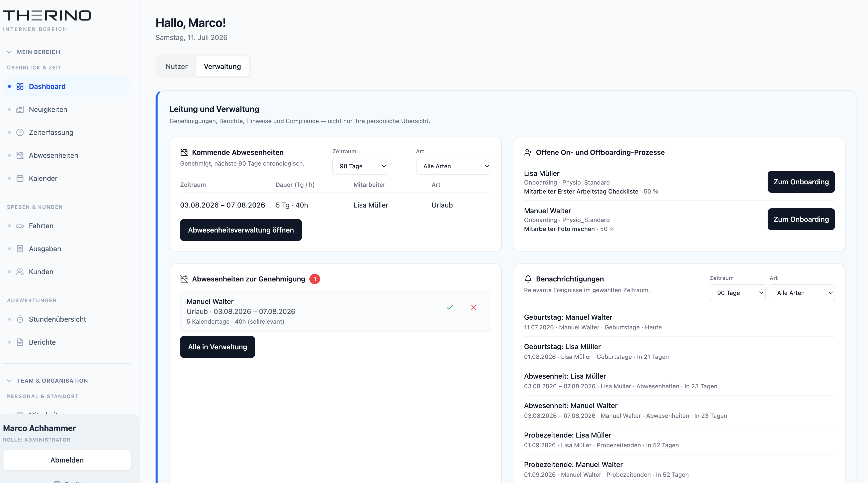Click 'Mitarbeiter Foto machen' task text

[x=559, y=229]
